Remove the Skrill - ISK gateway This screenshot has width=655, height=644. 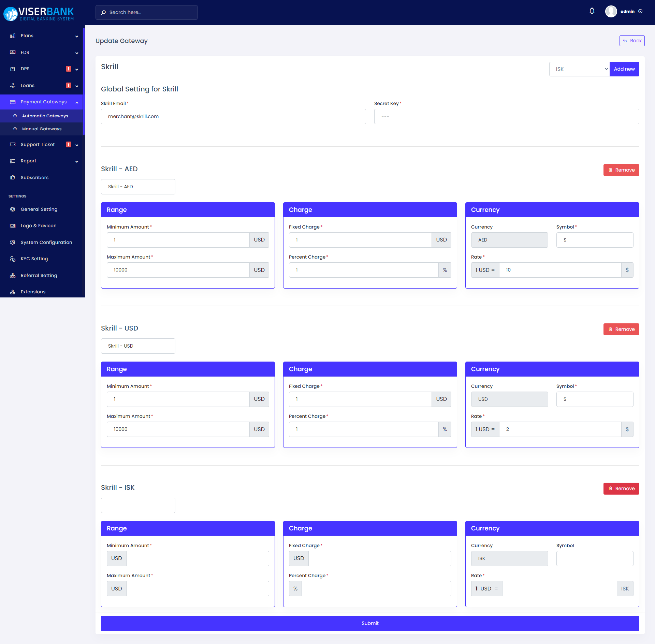pos(621,488)
